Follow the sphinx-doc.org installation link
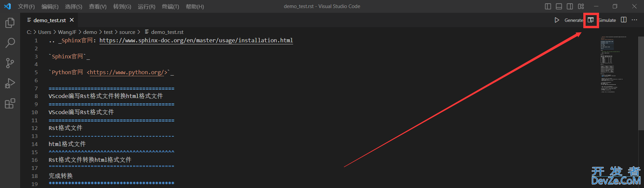 pos(196,40)
